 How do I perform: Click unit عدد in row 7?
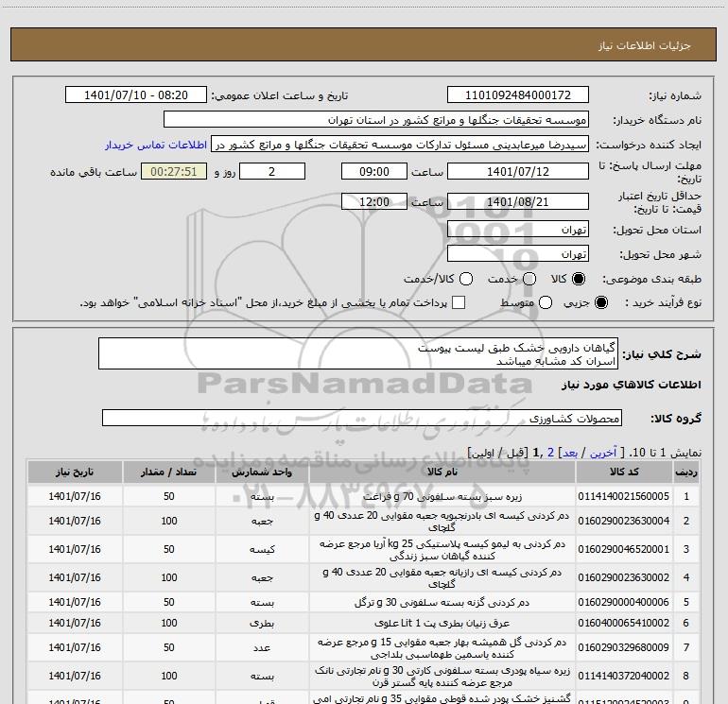262,648
